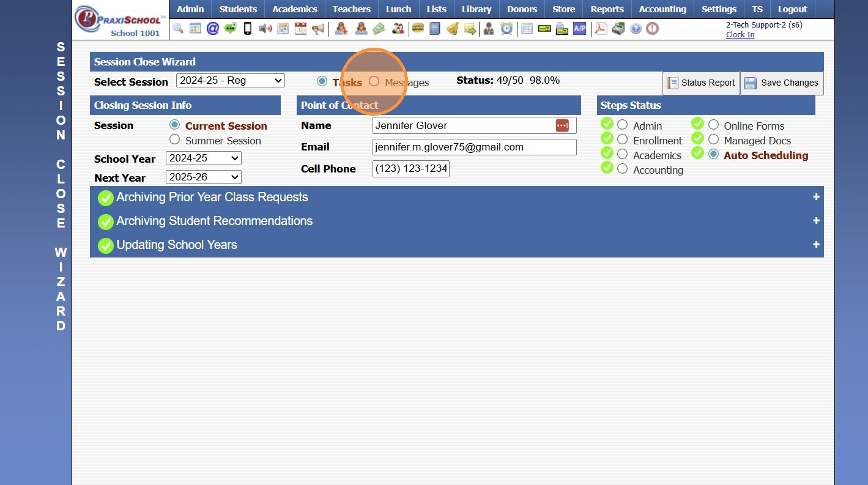Open the Teachers menu
This screenshot has width=868, height=485.
point(352,9)
